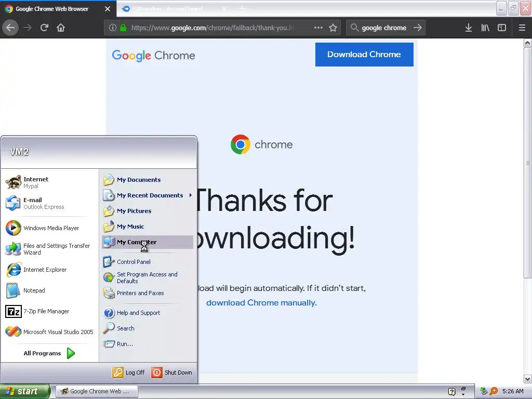Go back with the browser back arrow
Viewport: 532px width, 399px height.
click(x=10, y=28)
